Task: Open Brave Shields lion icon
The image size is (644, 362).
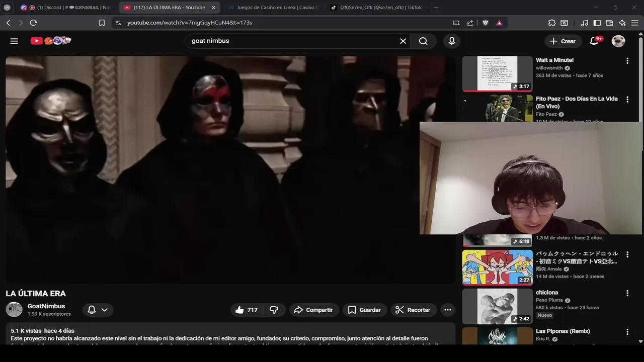Action: pos(485,23)
